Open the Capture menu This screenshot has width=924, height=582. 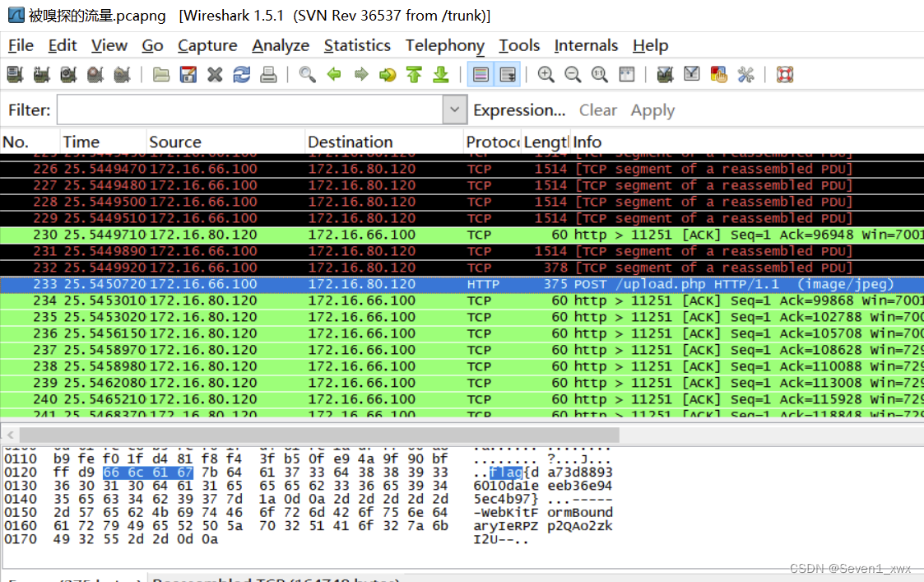(207, 45)
